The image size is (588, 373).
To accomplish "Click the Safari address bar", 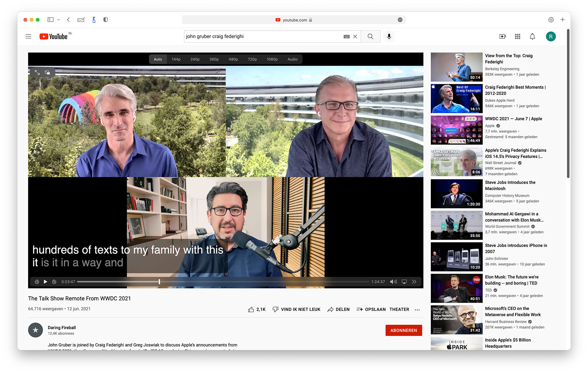I will click(294, 20).
